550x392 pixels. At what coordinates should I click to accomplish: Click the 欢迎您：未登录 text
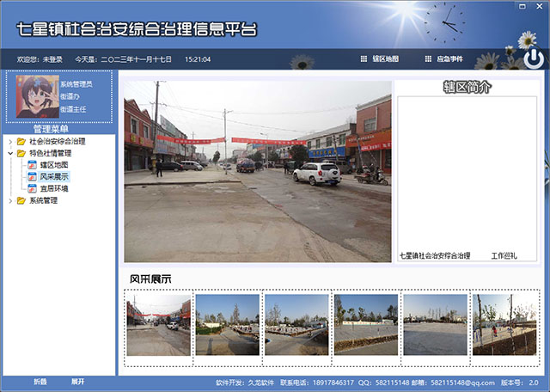tap(40, 59)
